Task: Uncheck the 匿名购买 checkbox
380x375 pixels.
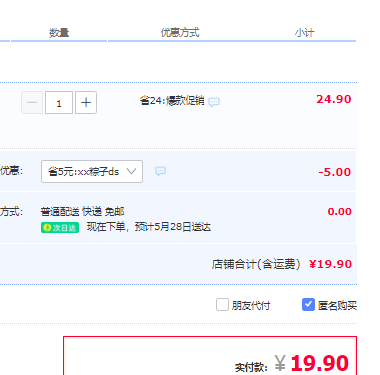Action: point(308,304)
